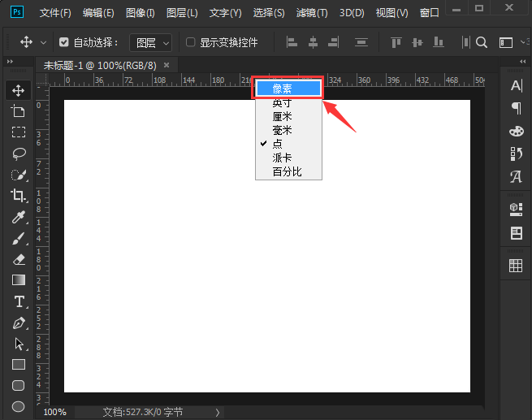Viewport: 532px width, 420px height.
Task: Close the 未标题-1 document tab
Action: tap(167, 65)
